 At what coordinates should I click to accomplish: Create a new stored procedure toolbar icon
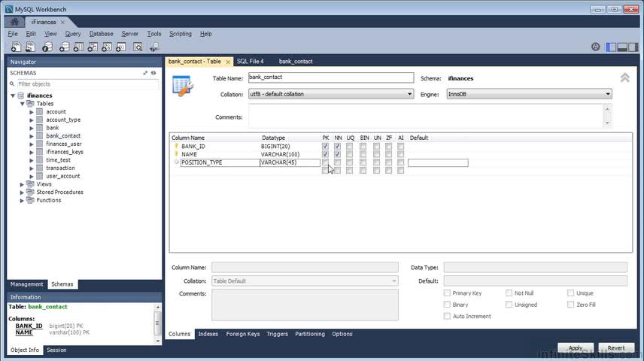107,47
